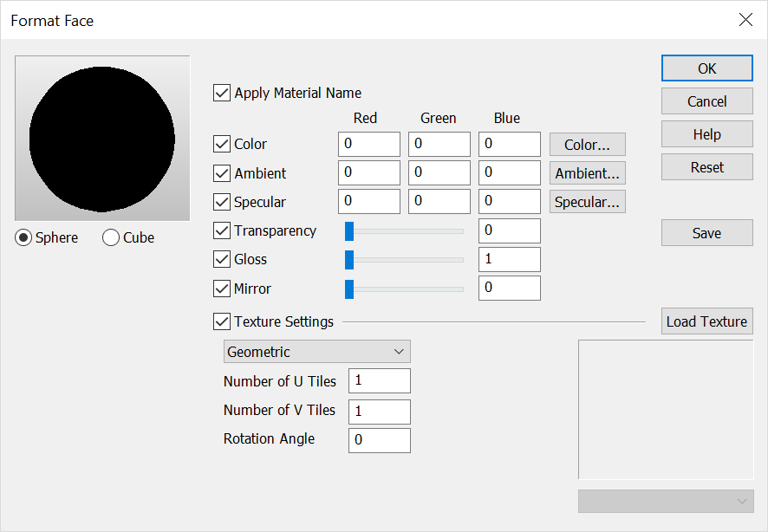Open the Geometric mapping dropdown
Screen dimensions: 768x532
(316, 351)
